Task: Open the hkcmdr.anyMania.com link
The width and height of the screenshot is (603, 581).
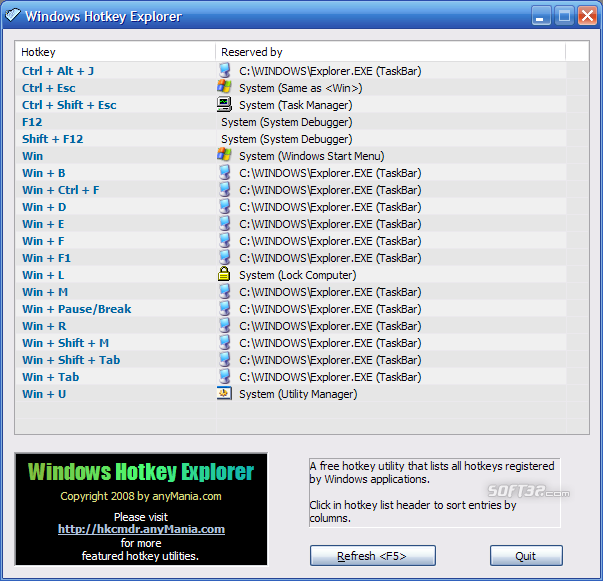Action: (x=141, y=529)
